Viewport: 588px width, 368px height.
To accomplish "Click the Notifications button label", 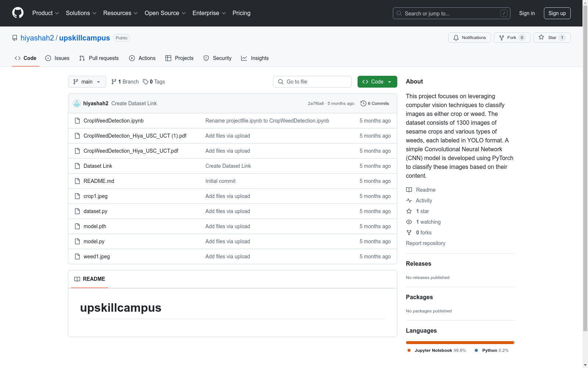I will [x=474, y=38].
